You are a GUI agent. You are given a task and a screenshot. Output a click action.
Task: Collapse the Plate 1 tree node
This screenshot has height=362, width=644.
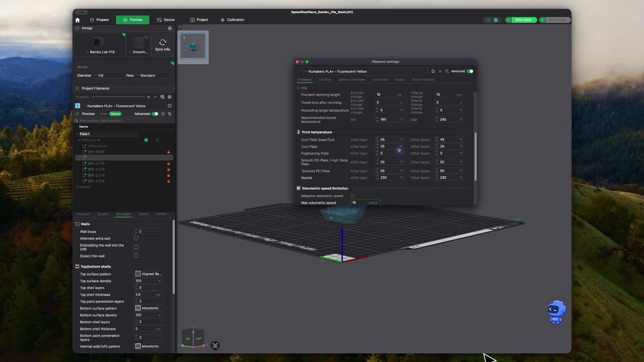pos(77,134)
